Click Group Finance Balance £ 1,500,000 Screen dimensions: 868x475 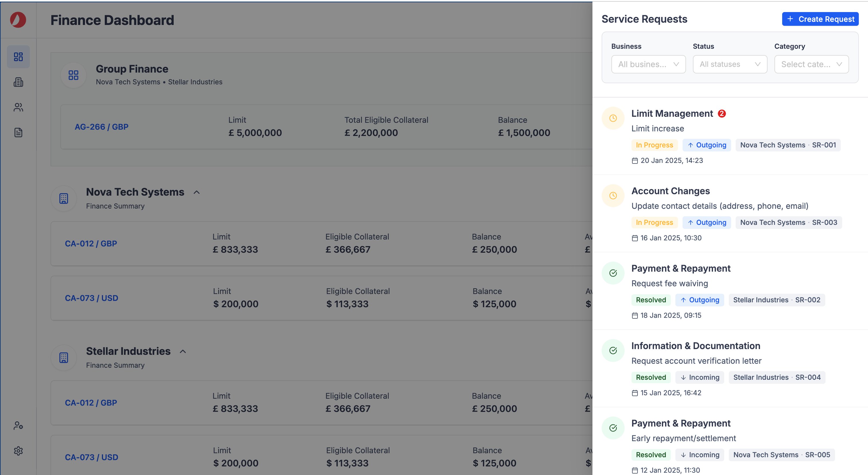(x=524, y=133)
